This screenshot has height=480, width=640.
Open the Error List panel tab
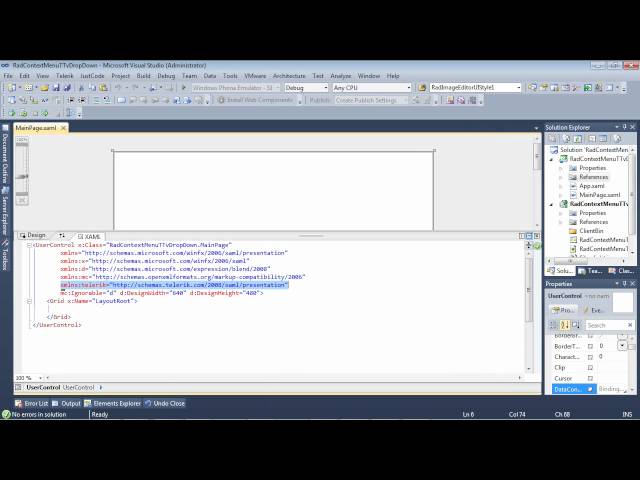tap(31, 403)
